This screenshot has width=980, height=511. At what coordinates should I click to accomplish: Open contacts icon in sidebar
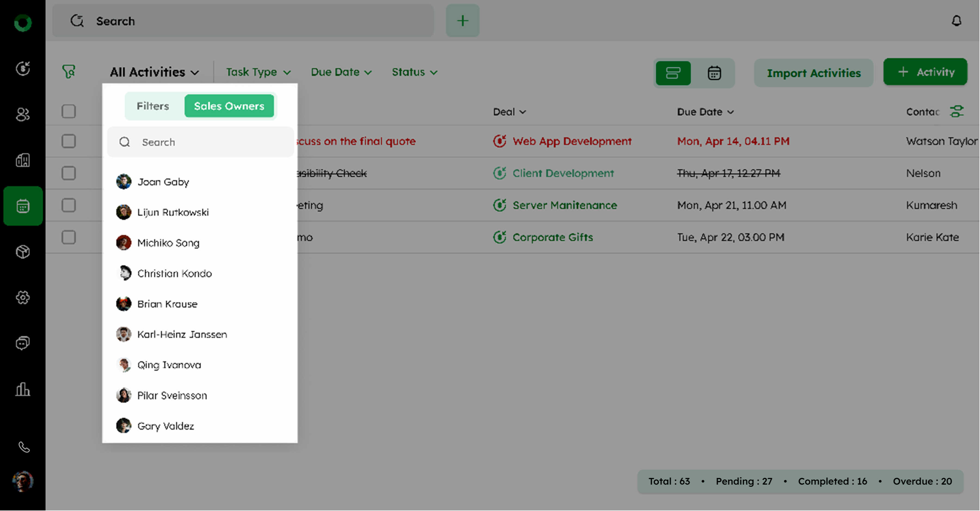point(23,114)
